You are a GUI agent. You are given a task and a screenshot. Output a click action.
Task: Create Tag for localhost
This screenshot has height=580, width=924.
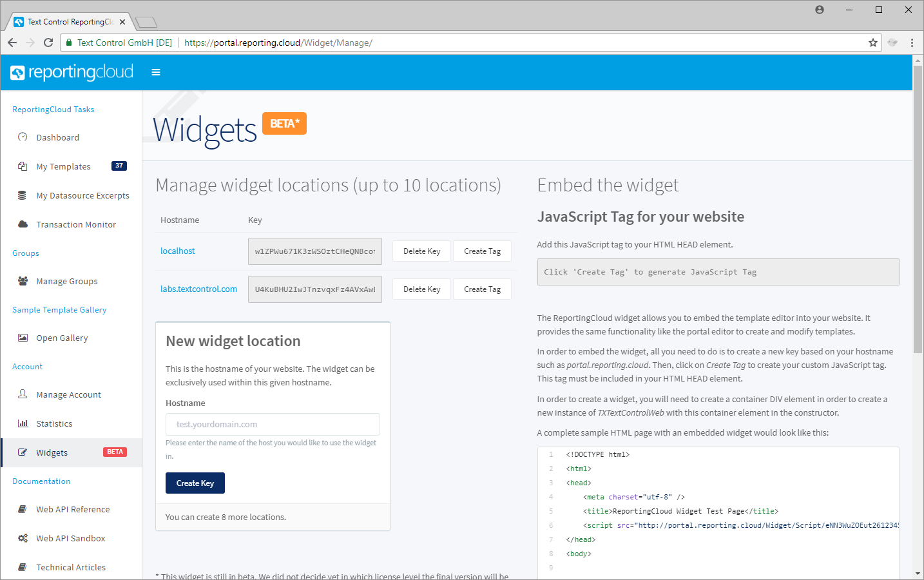483,251
